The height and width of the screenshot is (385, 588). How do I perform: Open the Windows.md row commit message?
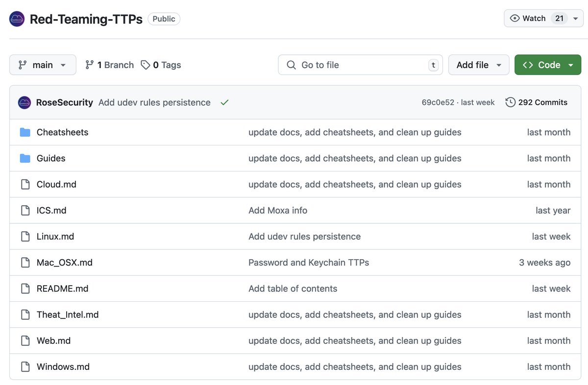coord(355,366)
